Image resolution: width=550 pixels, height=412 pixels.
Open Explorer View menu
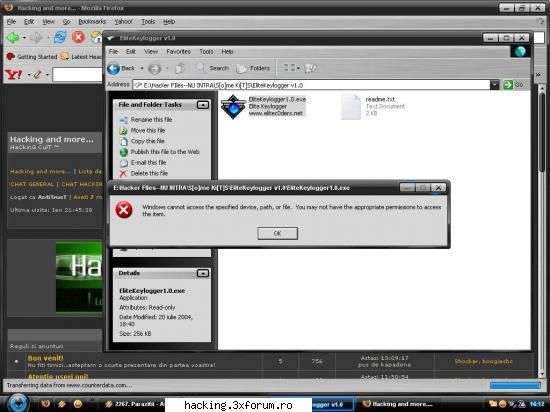pyautogui.click(x=151, y=52)
